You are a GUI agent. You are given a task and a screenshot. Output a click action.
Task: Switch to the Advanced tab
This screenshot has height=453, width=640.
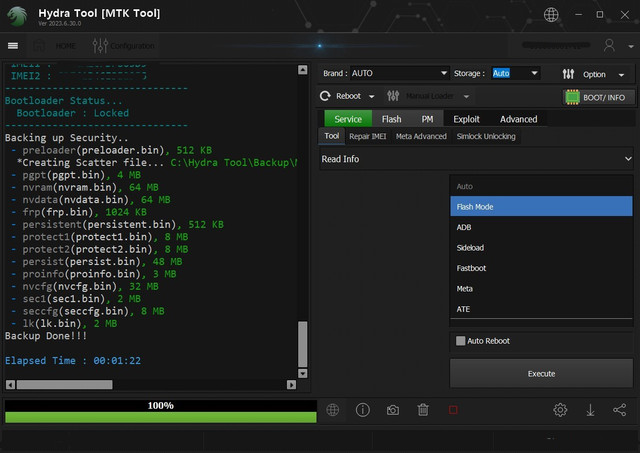(518, 119)
